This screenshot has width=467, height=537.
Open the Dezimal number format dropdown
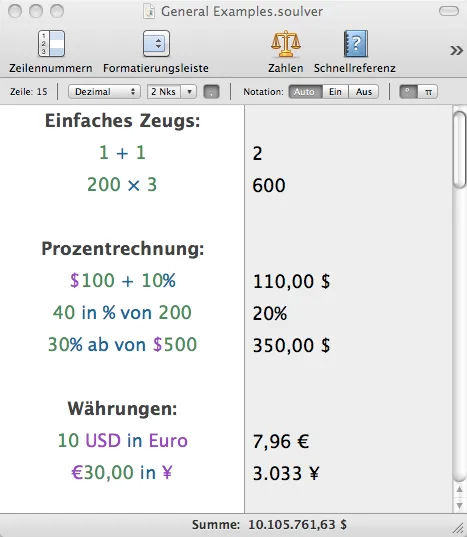[x=104, y=92]
